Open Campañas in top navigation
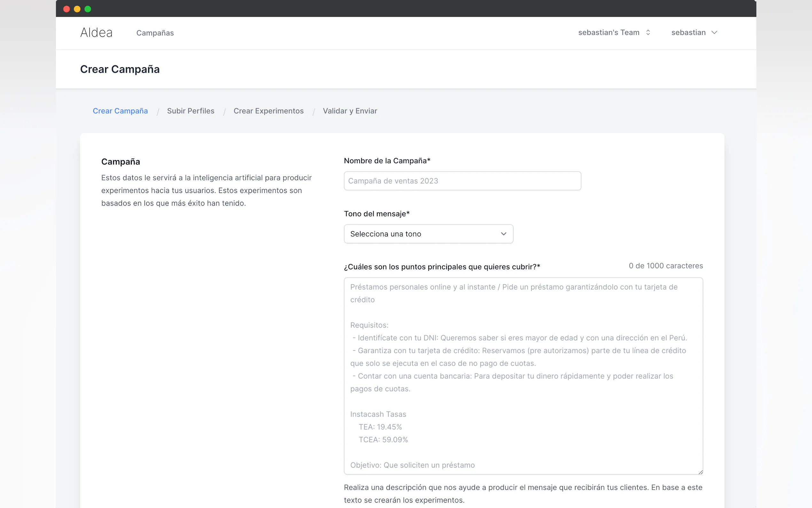 click(155, 33)
